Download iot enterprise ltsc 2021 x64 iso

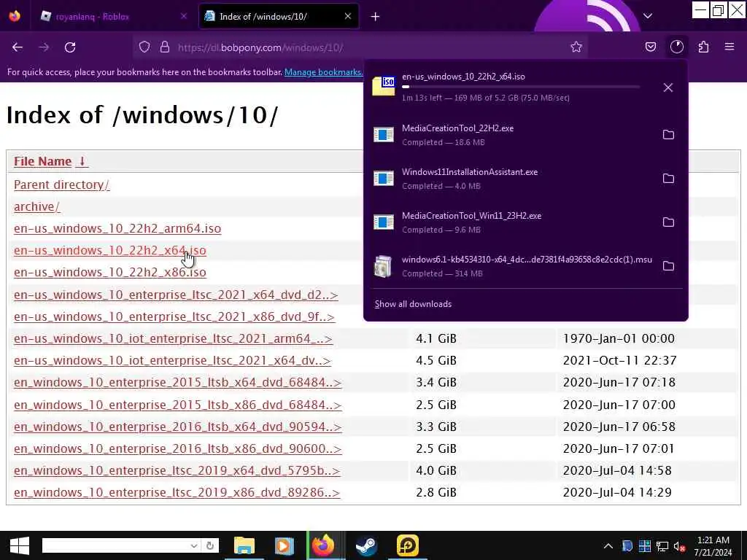(x=172, y=360)
